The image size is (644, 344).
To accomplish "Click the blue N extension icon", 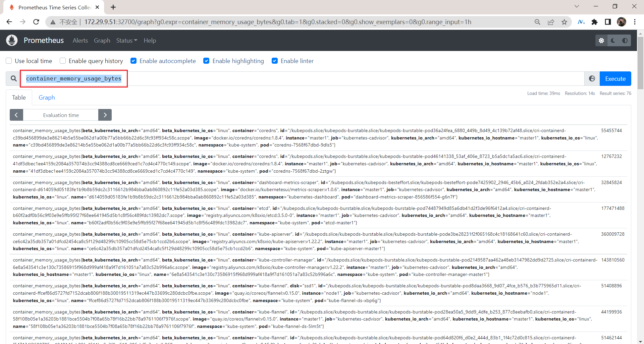I will (x=581, y=22).
